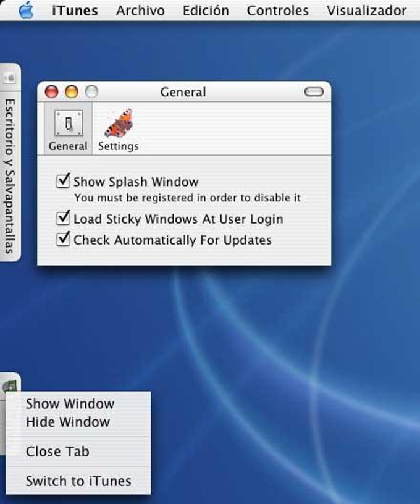Click the iTunes sticky tab icon
This screenshot has width=420, height=504.
pyautogui.click(x=10, y=385)
